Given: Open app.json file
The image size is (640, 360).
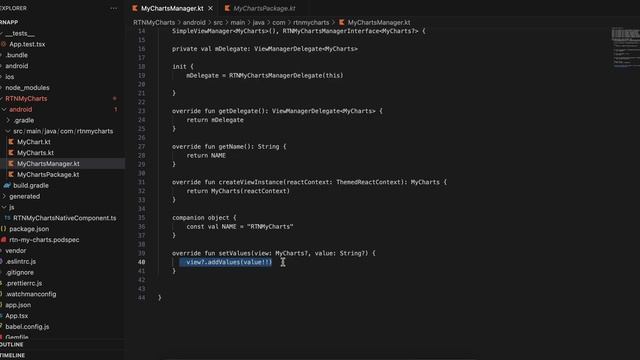Looking at the screenshot, I should [x=18, y=305].
